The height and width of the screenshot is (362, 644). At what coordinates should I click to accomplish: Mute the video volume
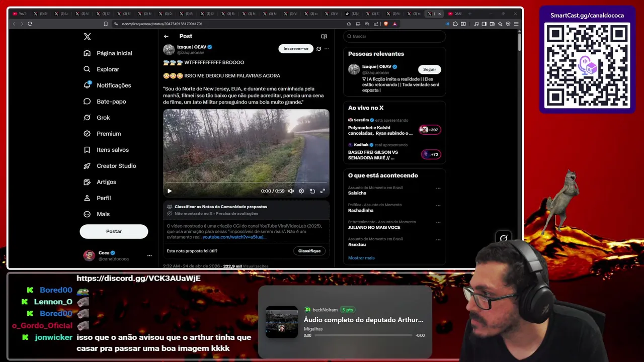point(291,191)
